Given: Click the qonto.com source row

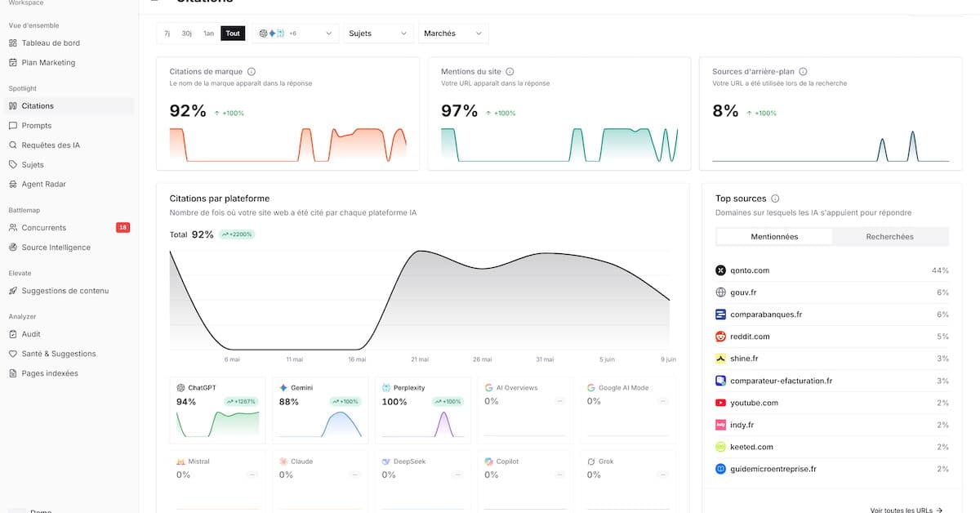Looking at the screenshot, I should 832,270.
